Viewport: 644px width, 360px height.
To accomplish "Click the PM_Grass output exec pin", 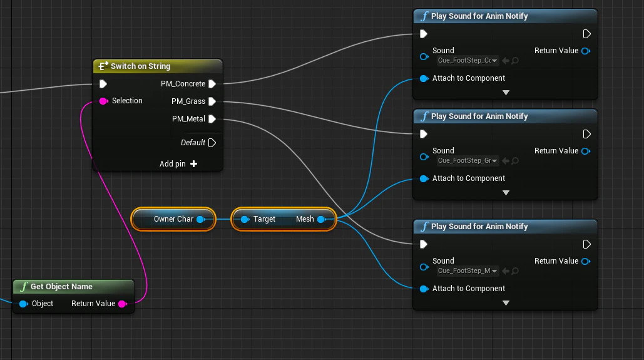I will coord(212,101).
